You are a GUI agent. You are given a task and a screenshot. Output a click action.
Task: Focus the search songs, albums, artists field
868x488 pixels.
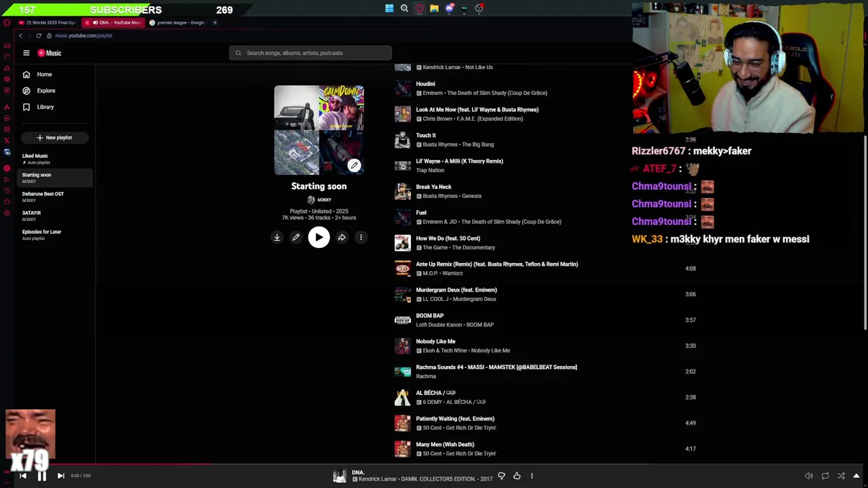click(311, 53)
